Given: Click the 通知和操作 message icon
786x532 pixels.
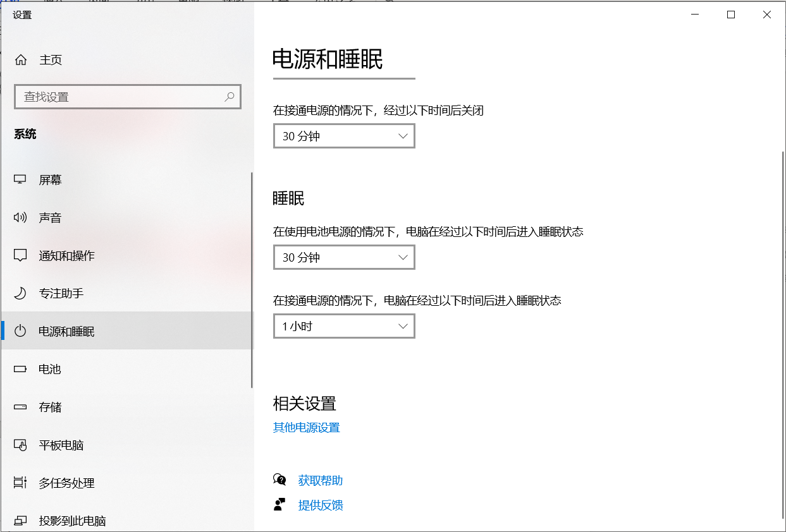Looking at the screenshot, I should click(20, 256).
